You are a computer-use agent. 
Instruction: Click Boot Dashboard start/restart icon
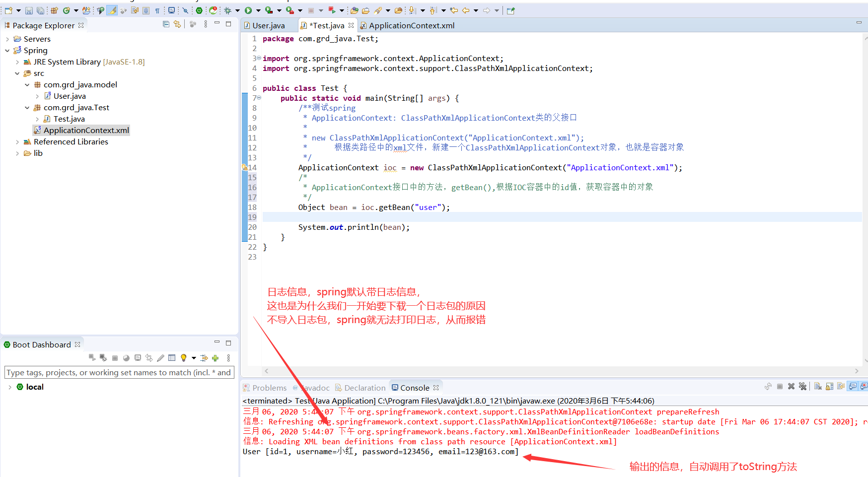(x=92, y=358)
